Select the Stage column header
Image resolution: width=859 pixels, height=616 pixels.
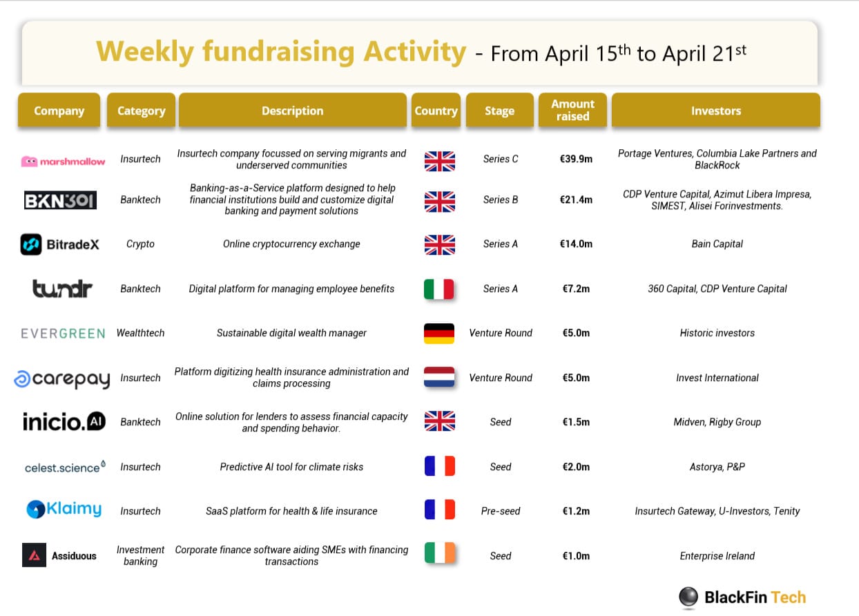pyautogui.click(x=500, y=110)
